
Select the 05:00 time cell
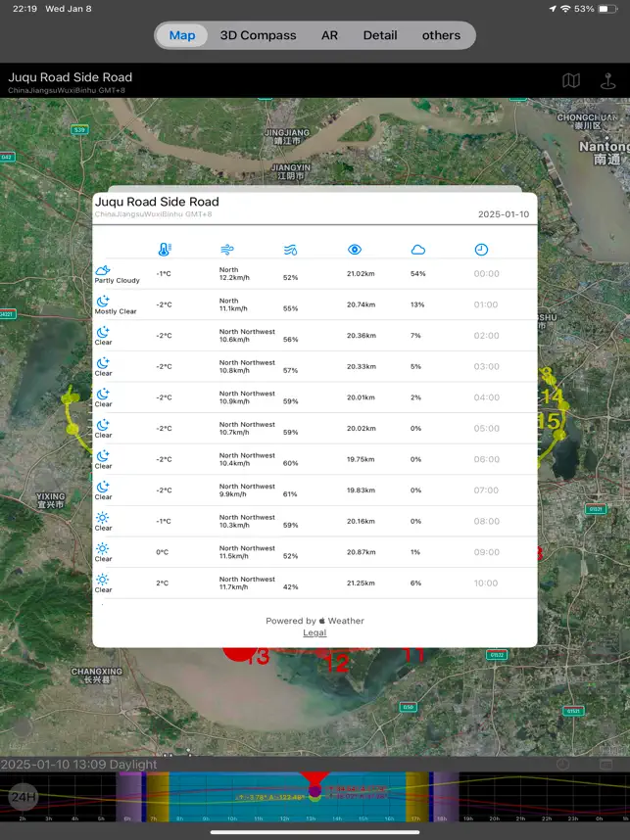click(486, 429)
